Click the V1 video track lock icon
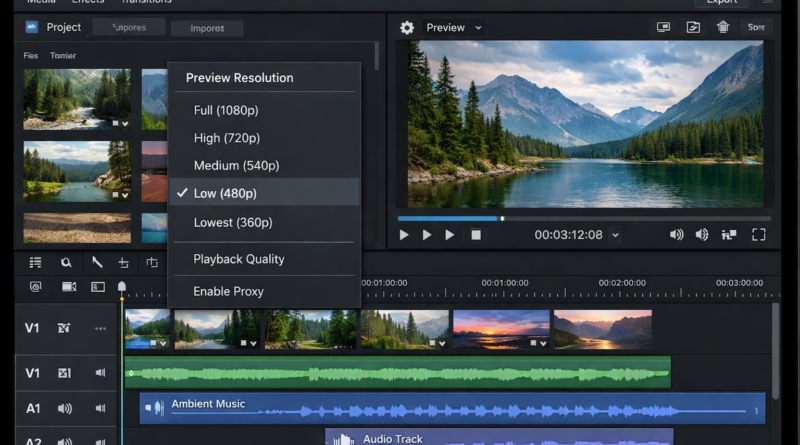The height and width of the screenshot is (445, 800). tap(64, 328)
